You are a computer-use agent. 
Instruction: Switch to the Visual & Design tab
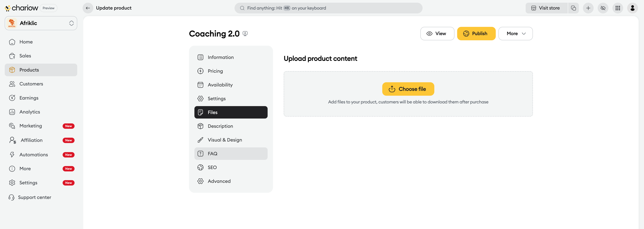pyautogui.click(x=225, y=140)
